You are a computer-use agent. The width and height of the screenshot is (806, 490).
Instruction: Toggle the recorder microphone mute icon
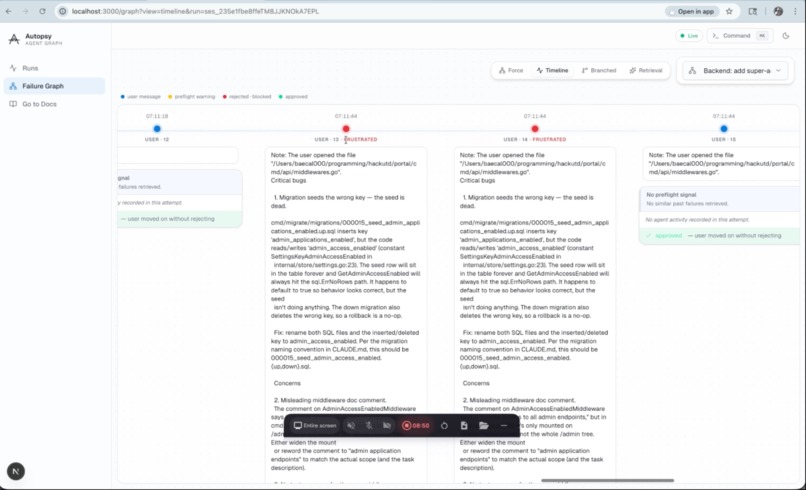(369, 425)
